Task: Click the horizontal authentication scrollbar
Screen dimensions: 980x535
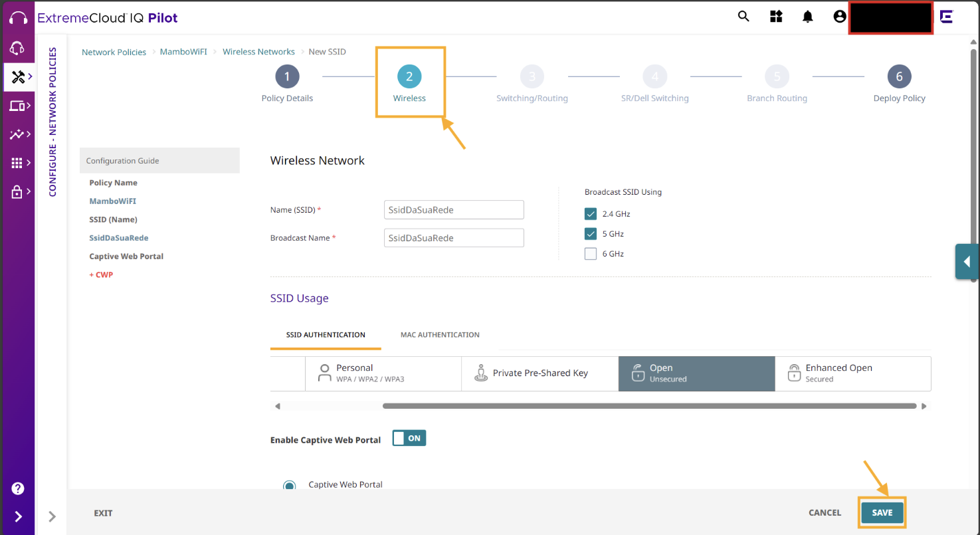Action: [x=649, y=406]
